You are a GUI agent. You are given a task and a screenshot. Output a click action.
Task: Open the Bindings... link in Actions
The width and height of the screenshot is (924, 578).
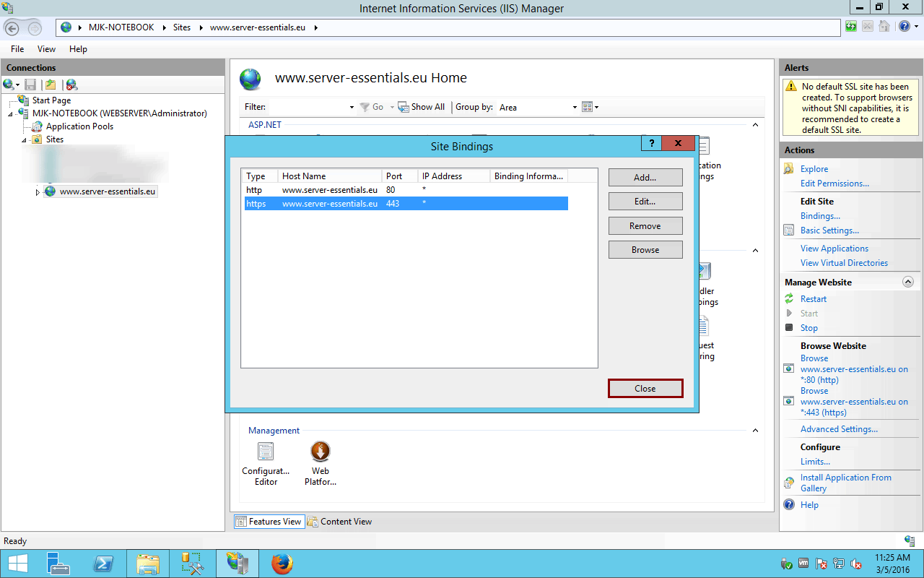coord(820,216)
